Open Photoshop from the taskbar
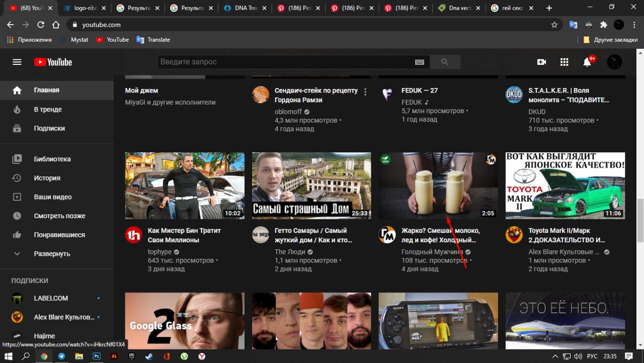This screenshot has width=644, height=363. tap(97, 356)
